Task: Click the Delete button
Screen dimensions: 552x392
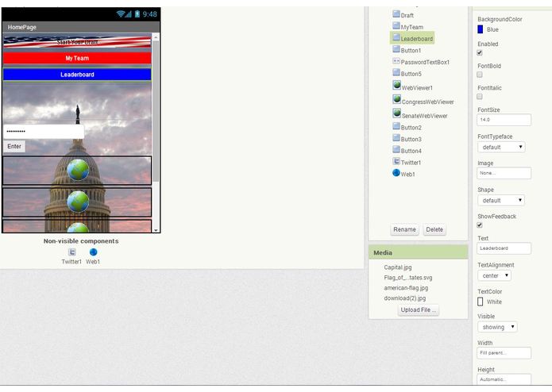Action: point(434,229)
